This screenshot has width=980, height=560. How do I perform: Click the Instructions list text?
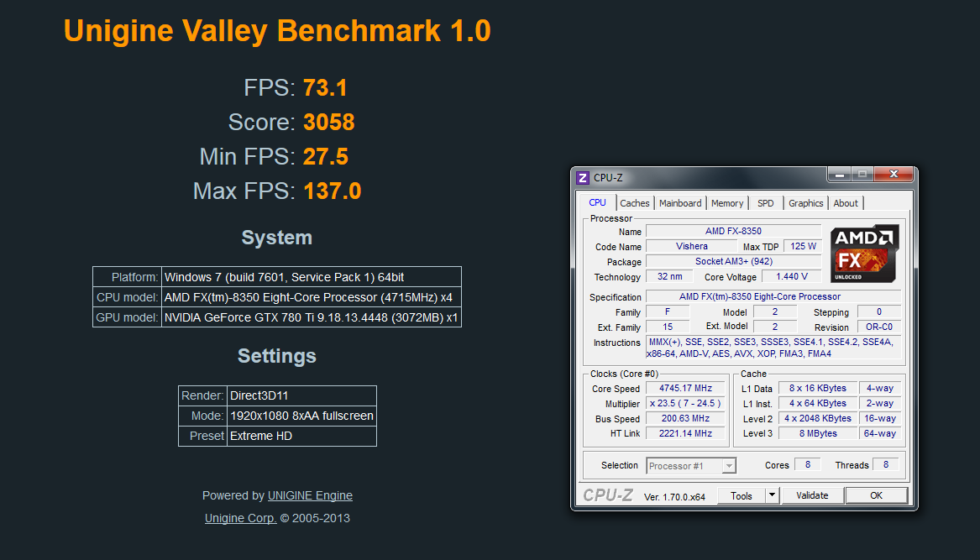(x=773, y=348)
